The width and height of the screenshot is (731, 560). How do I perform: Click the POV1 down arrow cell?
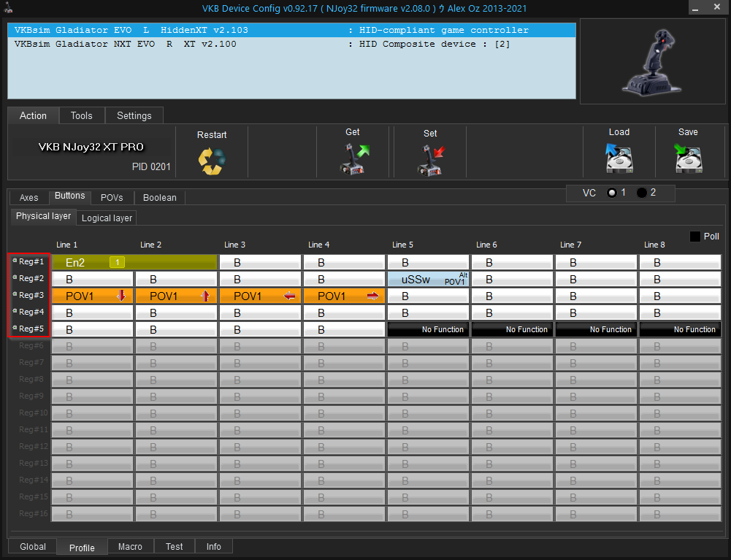click(92, 296)
